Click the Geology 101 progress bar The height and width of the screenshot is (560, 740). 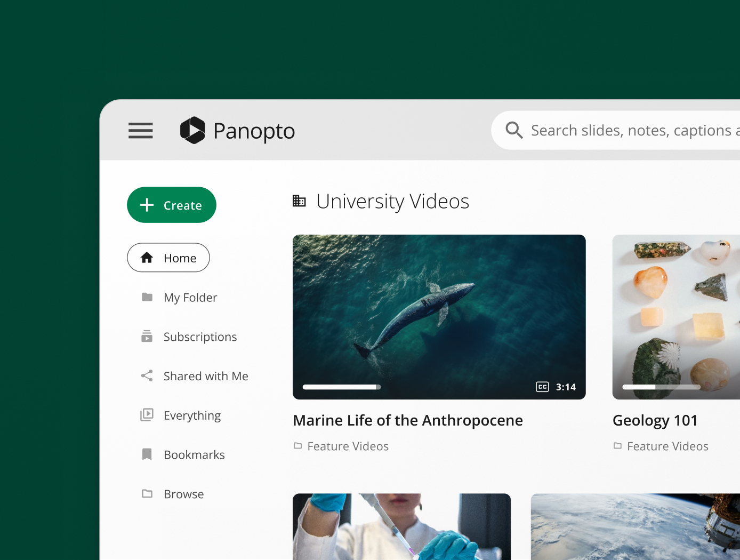pos(661,387)
